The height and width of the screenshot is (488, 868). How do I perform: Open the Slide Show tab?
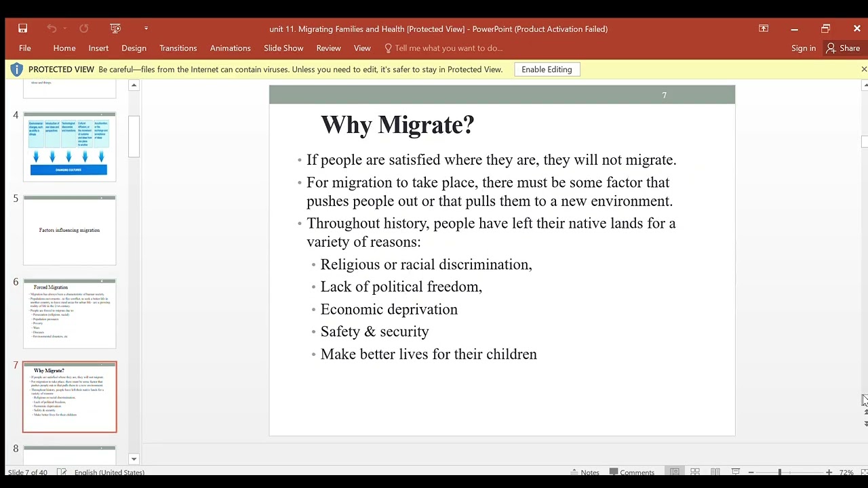(283, 48)
